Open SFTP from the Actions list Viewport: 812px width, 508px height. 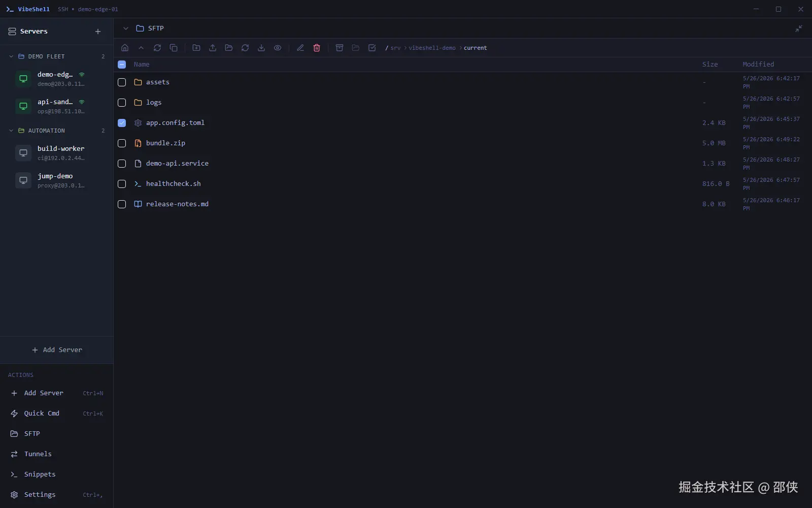click(x=56, y=434)
